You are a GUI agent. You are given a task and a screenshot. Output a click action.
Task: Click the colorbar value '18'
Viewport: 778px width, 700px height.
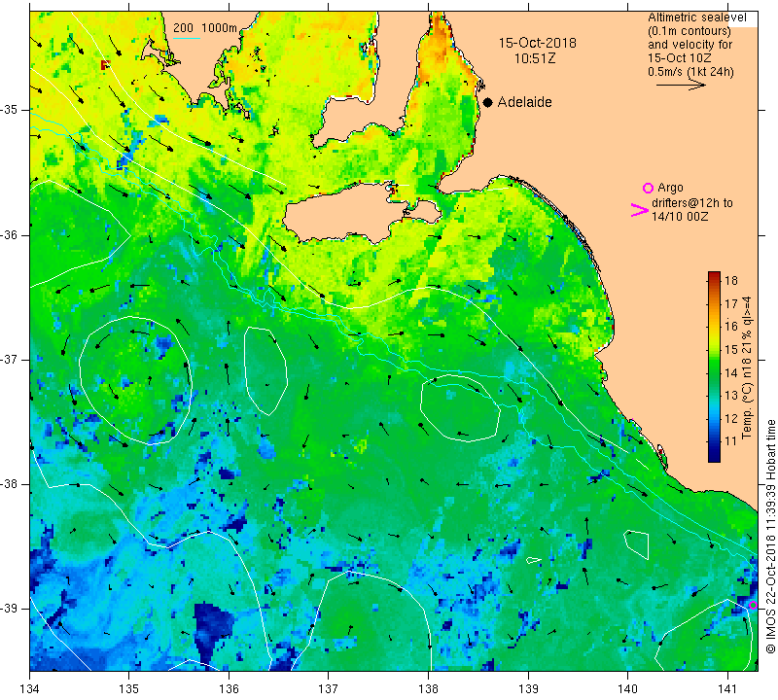click(x=731, y=280)
